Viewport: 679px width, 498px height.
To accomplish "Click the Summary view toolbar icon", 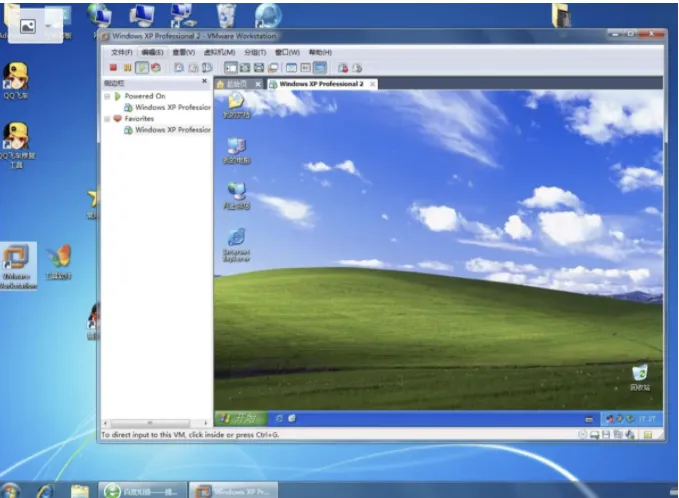I will [x=291, y=68].
